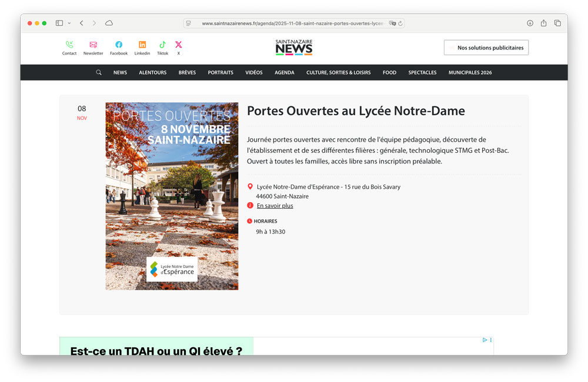
Task: Click the translate icon in address bar
Action: [392, 24]
